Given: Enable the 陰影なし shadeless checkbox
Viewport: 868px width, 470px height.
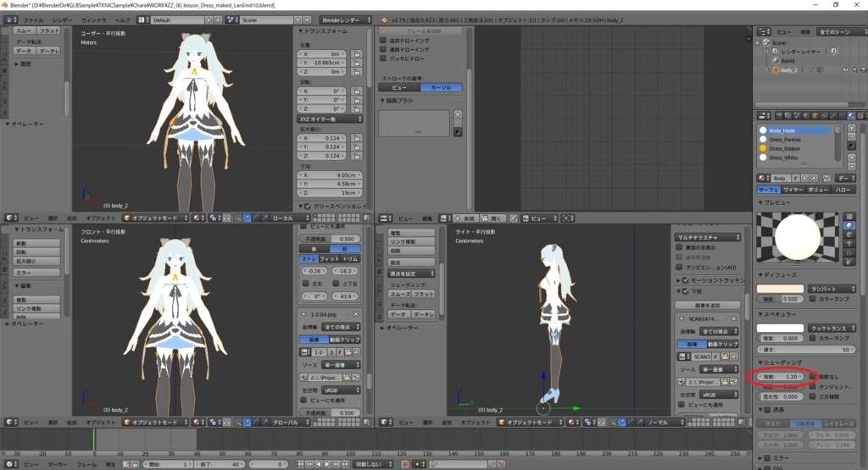Looking at the screenshot, I should click(813, 377).
